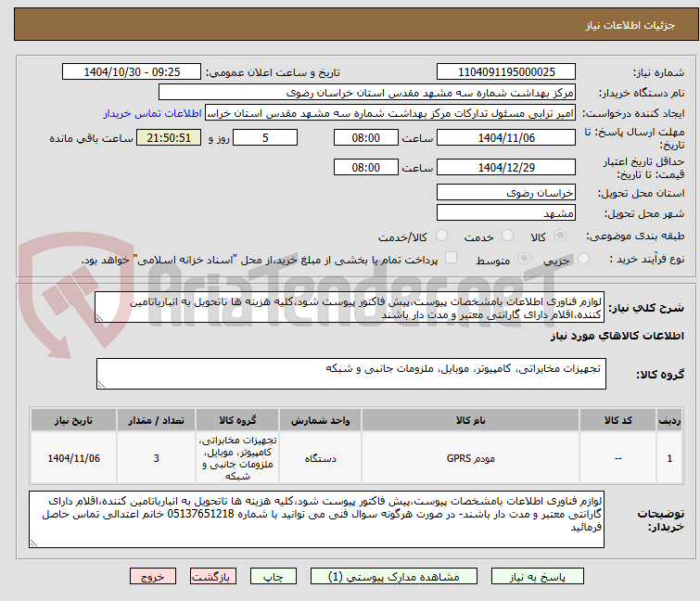Viewport: 700px width, 601px height.
Task: Click the توضیحات خریدار text area
Action: tap(316, 519)
